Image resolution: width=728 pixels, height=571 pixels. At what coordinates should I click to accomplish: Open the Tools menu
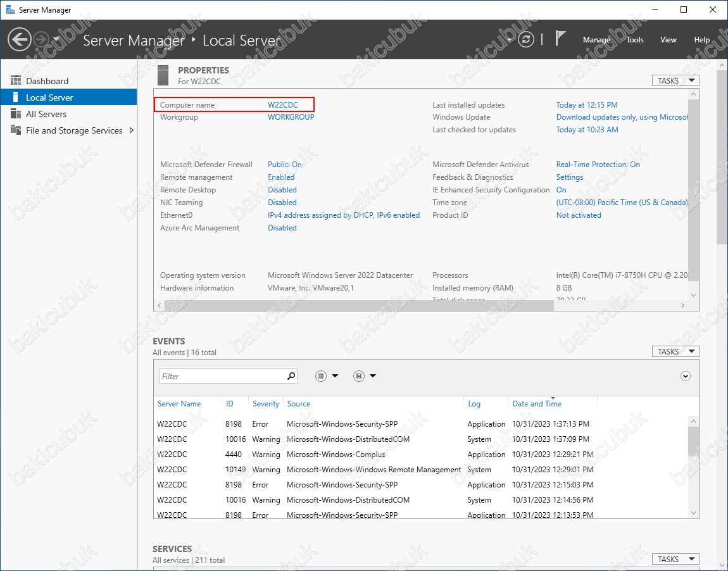(x=635, y=40)
